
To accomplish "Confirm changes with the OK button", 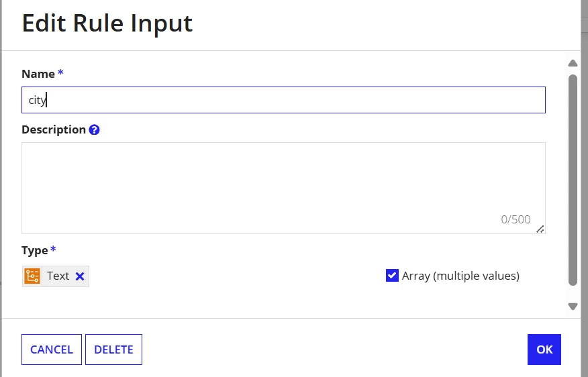I will pos(544,349).
